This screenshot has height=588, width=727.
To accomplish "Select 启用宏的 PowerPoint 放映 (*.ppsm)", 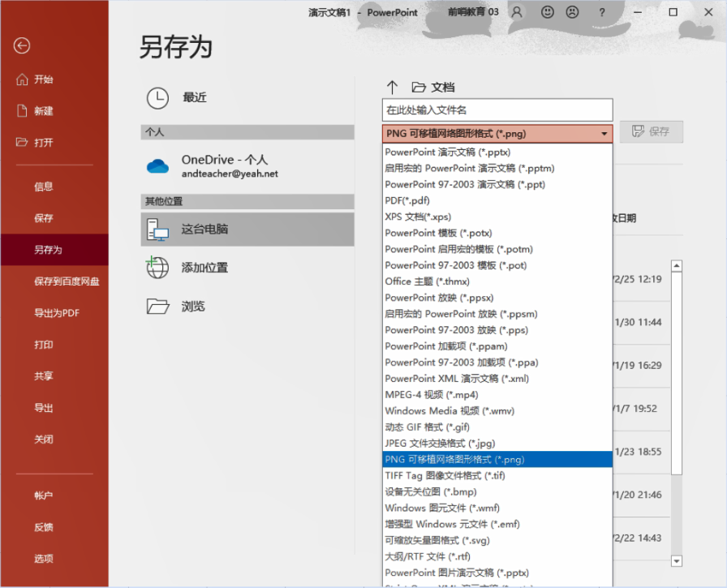I will click(497, 314).
